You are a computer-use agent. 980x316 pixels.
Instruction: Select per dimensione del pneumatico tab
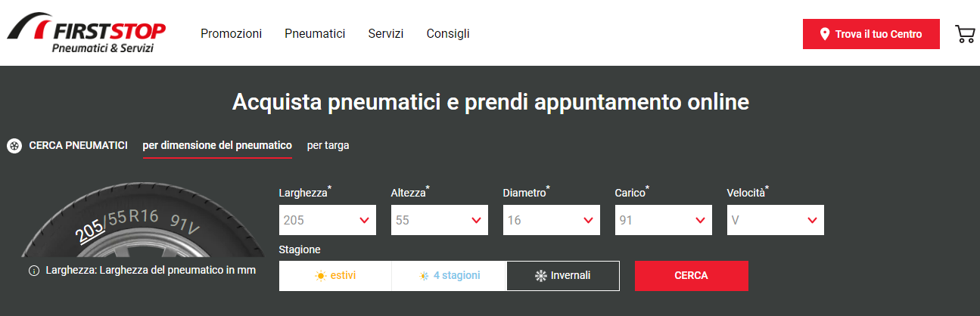[x=217, y=145]
